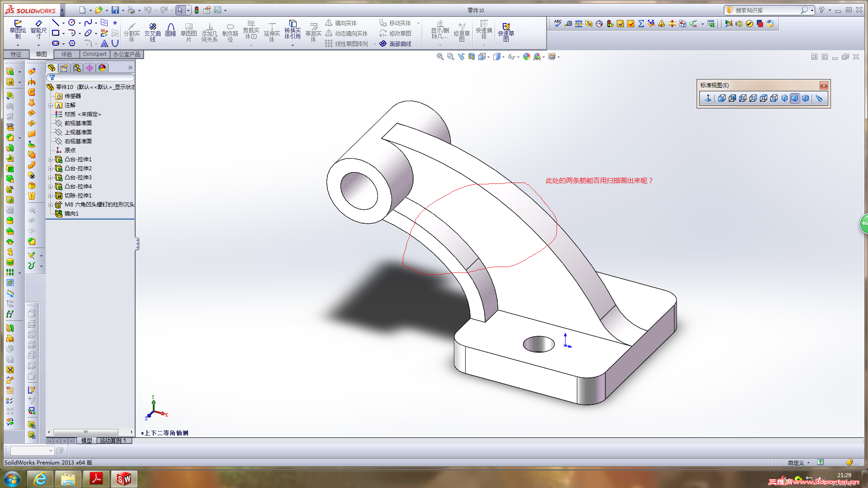Click the Normal To icon in Standard Views

708,98
